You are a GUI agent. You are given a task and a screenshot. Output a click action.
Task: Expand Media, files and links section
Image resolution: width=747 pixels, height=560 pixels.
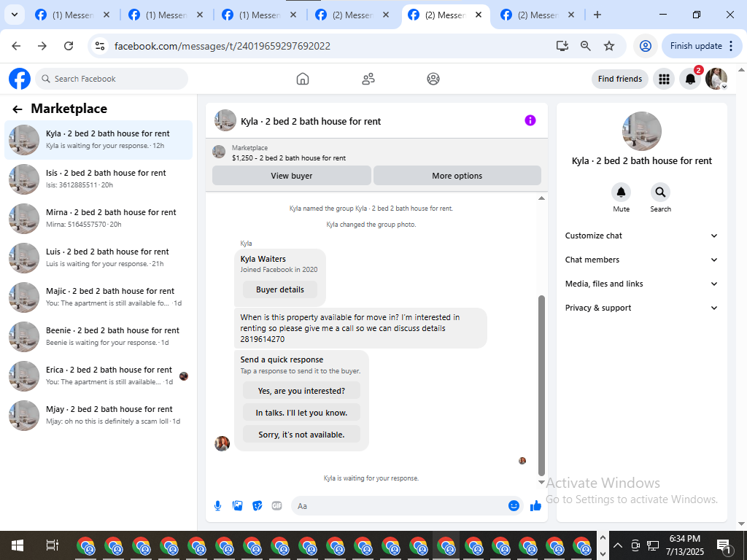(x=641, y=284)
